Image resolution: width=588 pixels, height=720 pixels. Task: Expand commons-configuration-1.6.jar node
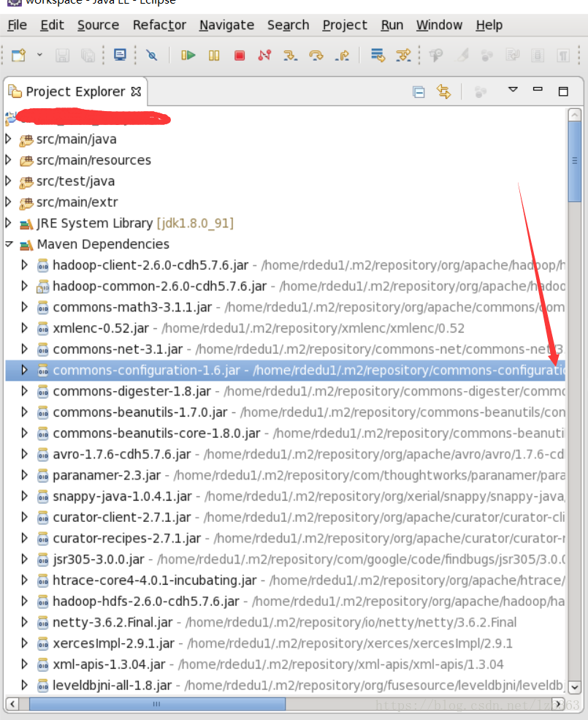[x=24, y=370]
